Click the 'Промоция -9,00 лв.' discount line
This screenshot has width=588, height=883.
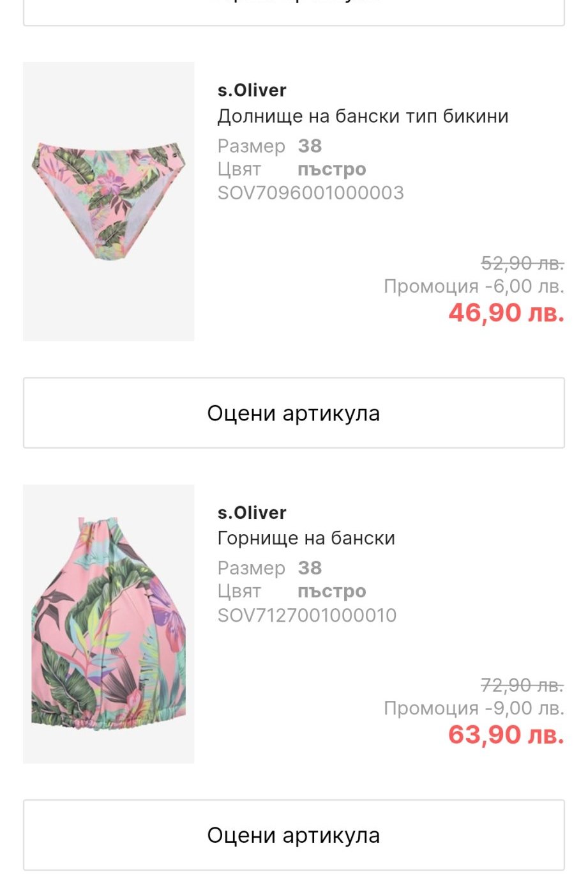pos(474,709)
